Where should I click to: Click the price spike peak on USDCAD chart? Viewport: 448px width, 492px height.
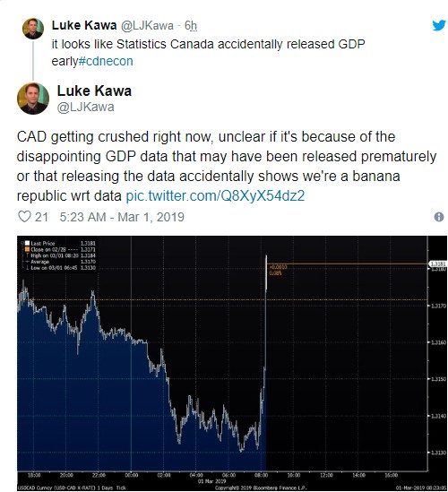266,256
